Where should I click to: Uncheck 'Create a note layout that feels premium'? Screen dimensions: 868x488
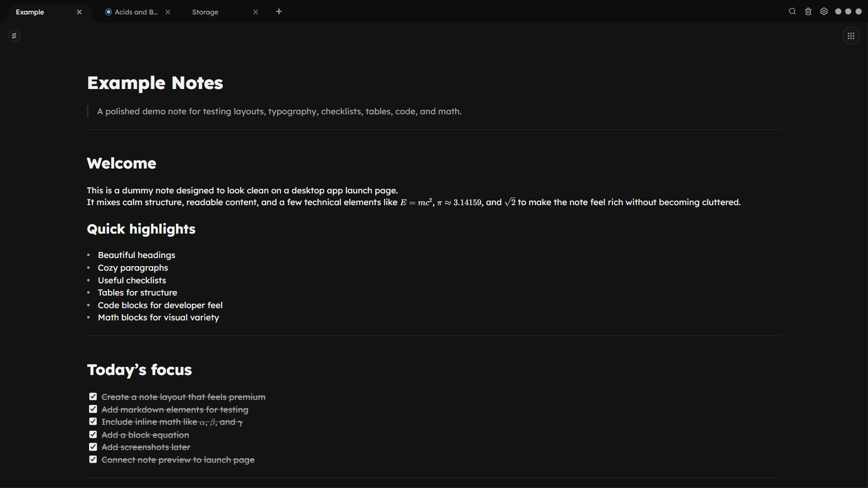coord(93,396)
